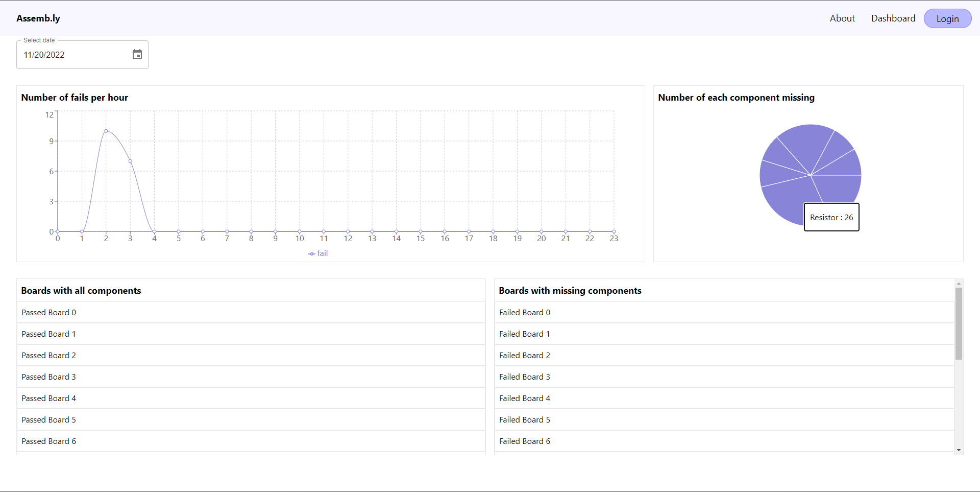This screenshot has width=980, height=492.
Task: Click the fail legend marker icon
Action: coord(312,253)
